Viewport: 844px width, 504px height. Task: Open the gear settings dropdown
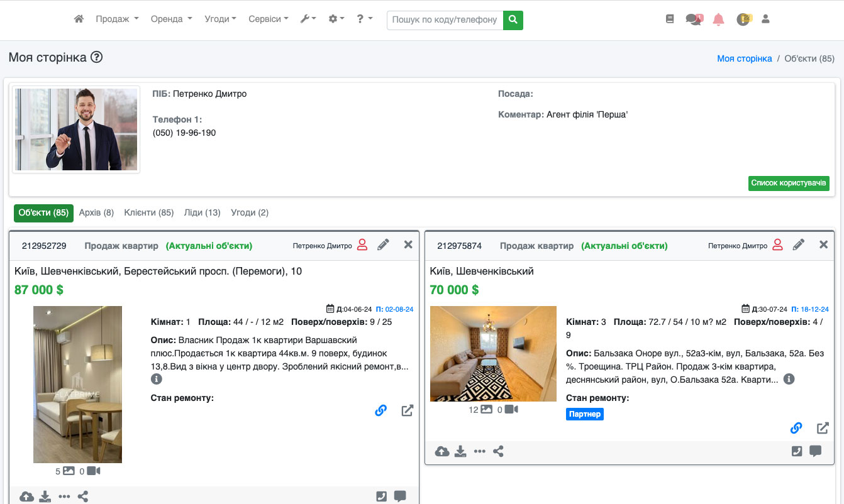[x=336, y=19]
